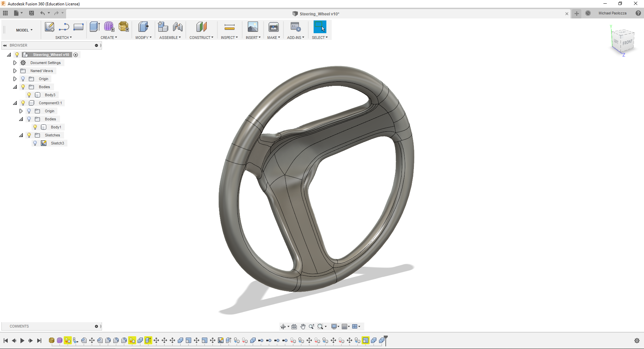Viewport: 644px width, 349px height.
Task: Click the Job Status clock icon
Action: [x=588, y=13]
